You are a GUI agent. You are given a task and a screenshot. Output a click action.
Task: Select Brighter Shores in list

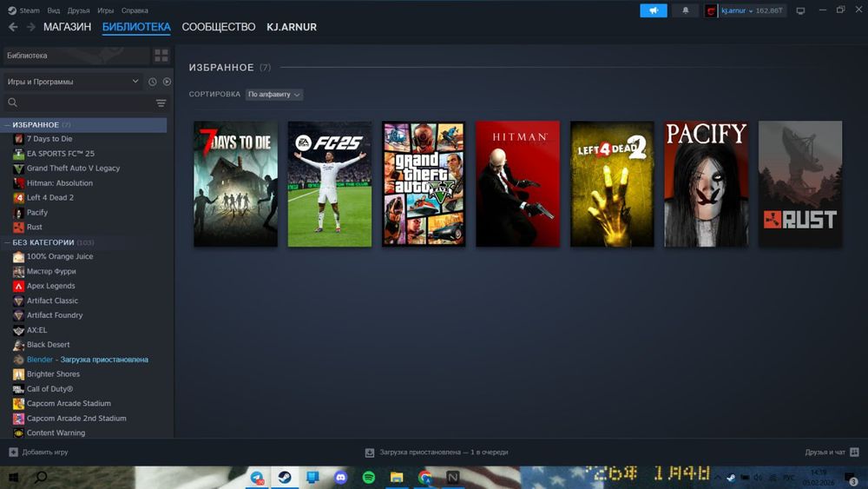53,373
